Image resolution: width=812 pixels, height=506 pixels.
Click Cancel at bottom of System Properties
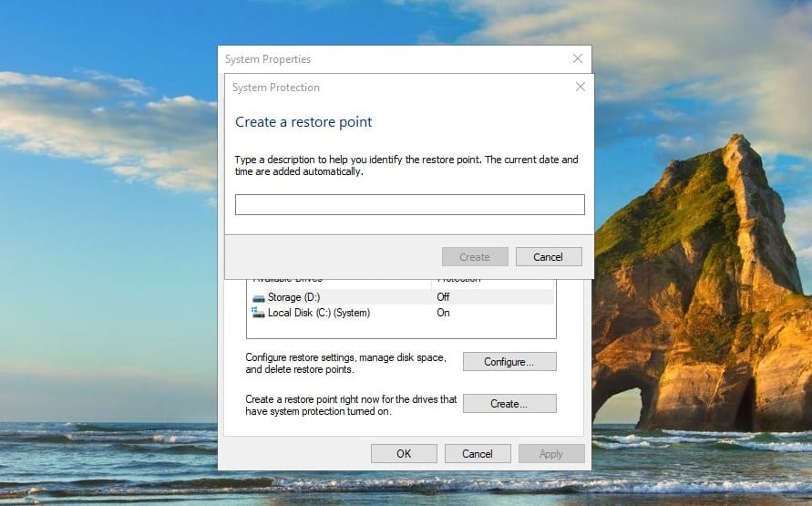pos(477,453)
